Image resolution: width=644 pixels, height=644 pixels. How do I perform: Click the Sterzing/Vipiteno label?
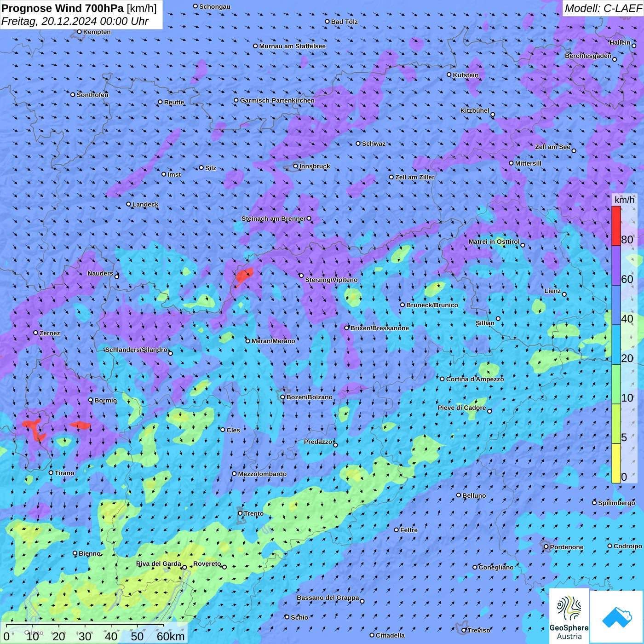click(331, 280)
